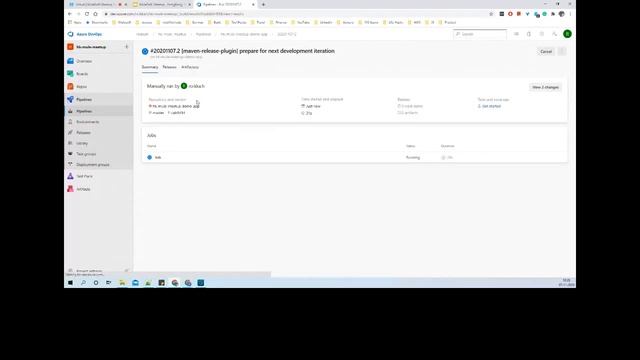Open the Repos hub in sidebar
The height and width of the screenshot is (360, 640).
(81, 87)
